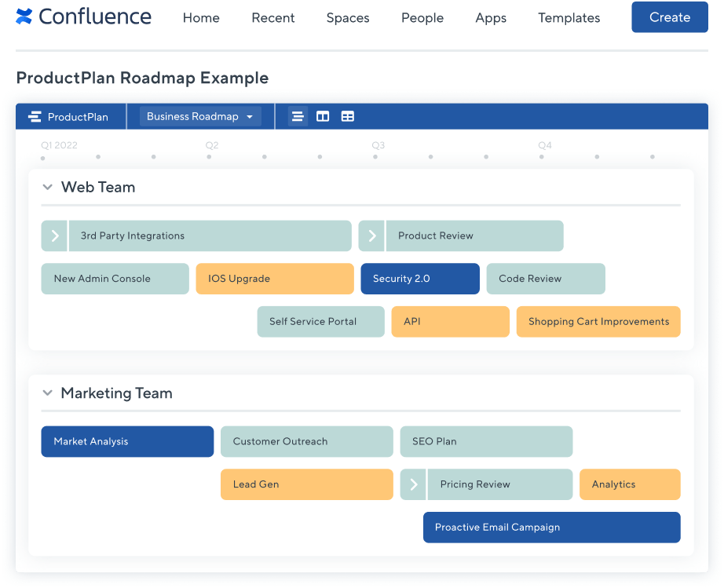
Task: Click the ProductPlan logo icon
Action: tap(35, 117)
